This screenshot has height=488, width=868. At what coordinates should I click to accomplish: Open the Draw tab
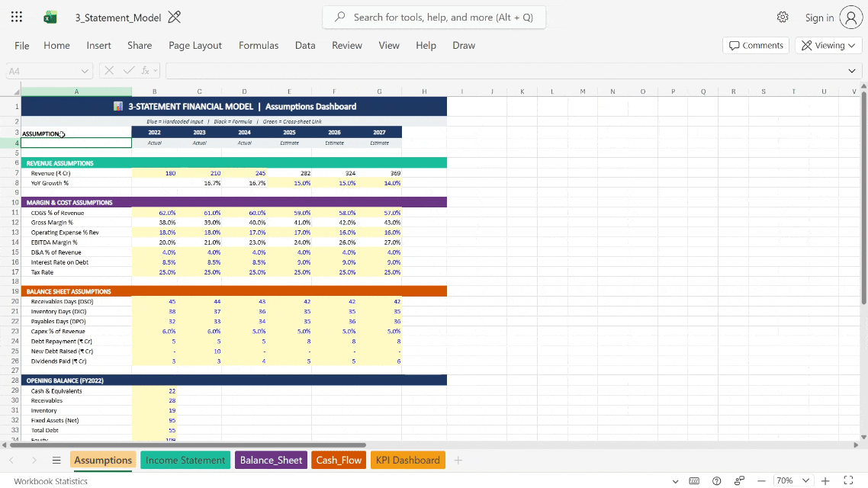[x=464, y=46]
